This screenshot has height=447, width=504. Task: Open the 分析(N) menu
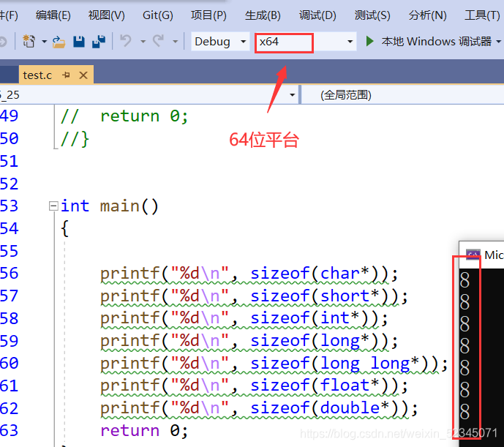coord(427,15)
